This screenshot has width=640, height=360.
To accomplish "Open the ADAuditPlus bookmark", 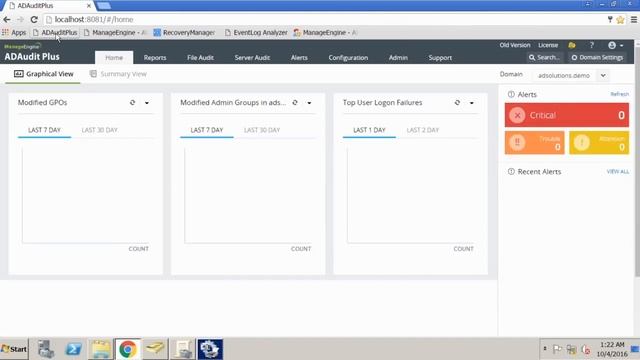I will click(55, 32).
